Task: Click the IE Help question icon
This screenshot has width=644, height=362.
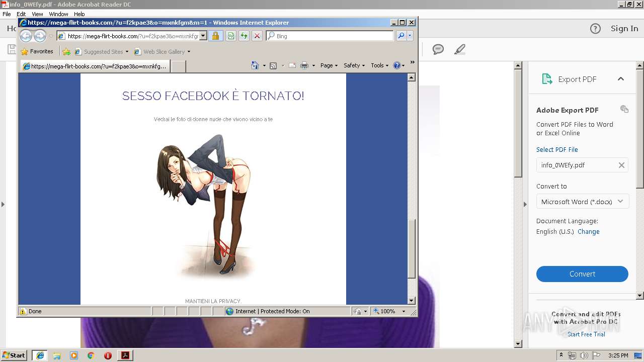Action: (396, 65)
